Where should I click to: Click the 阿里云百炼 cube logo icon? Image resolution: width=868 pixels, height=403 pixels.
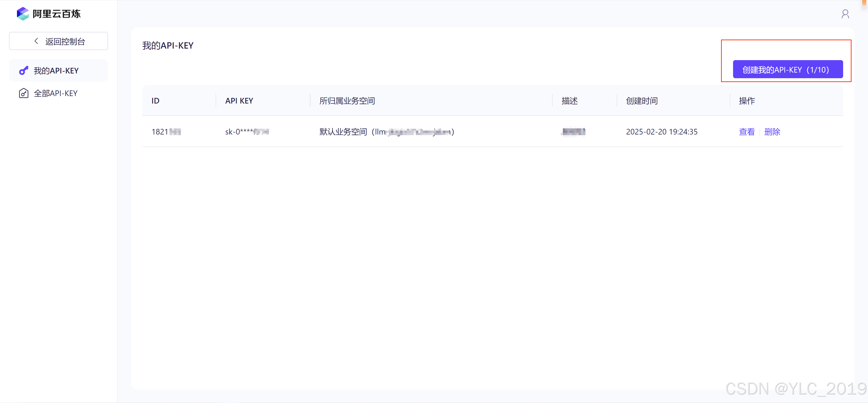(x=23, y=14)
